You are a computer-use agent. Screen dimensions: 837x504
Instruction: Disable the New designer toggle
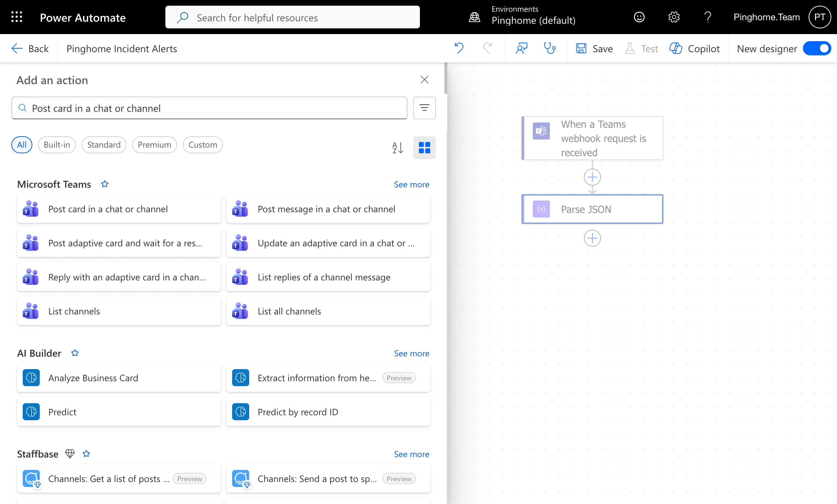pyautogui.click(x=816, y=48)
